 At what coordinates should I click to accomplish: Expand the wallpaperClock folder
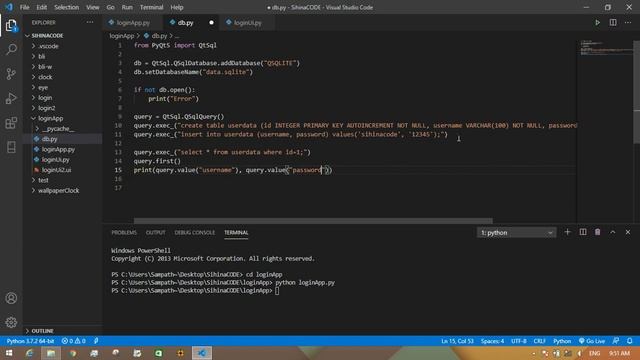(x=58, y=191)
